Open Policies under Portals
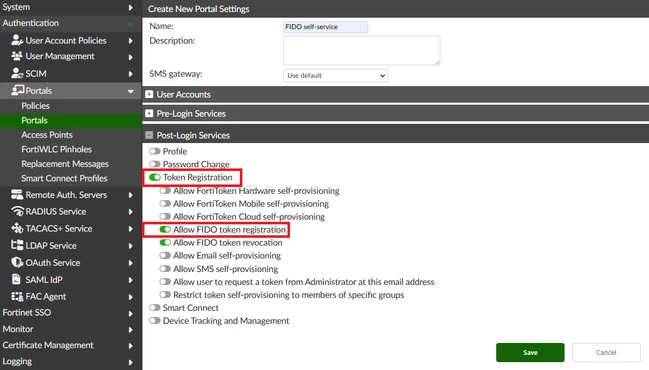649x370 pixels. [x=36, y=106]
